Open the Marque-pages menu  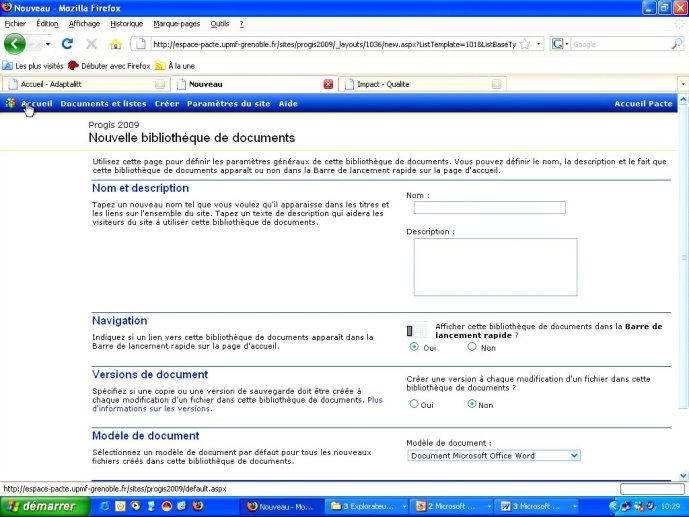tap(177, 24)
